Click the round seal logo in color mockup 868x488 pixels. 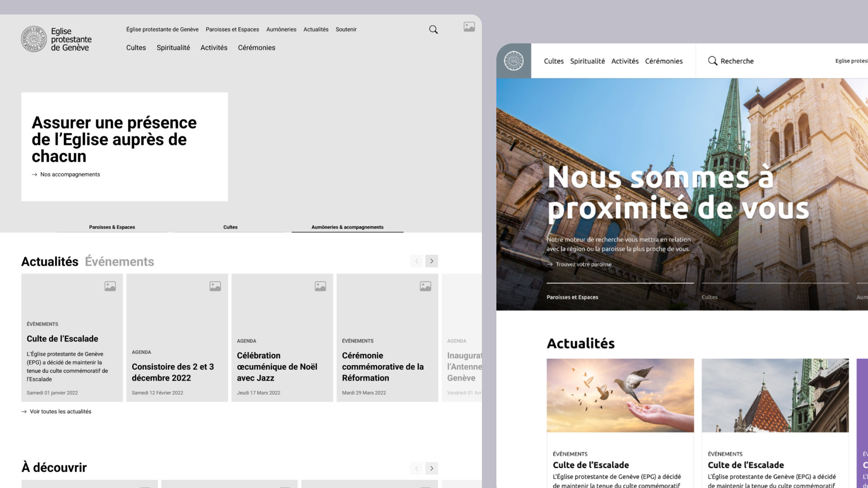point(514,61)
